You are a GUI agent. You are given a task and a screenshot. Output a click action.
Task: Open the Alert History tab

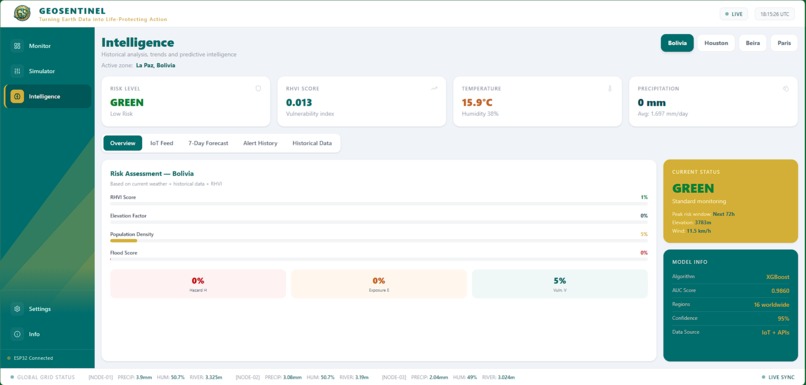click(260, 143)
